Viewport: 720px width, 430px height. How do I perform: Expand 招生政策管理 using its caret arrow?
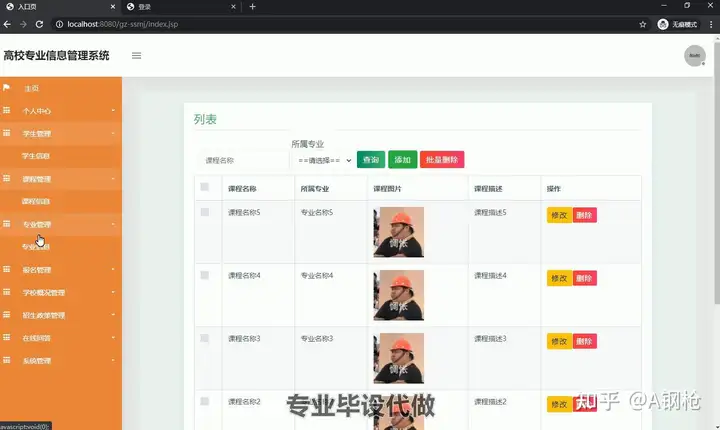(113, 315)
